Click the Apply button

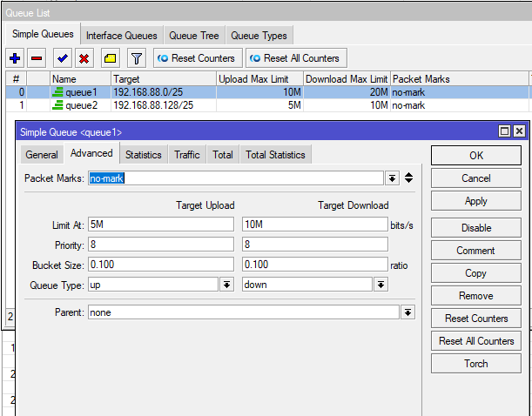[475, 201]
